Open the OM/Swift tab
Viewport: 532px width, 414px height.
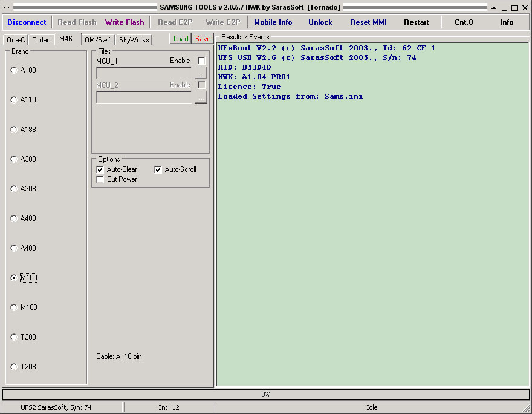pyautogui.click(x=99, y=40)
